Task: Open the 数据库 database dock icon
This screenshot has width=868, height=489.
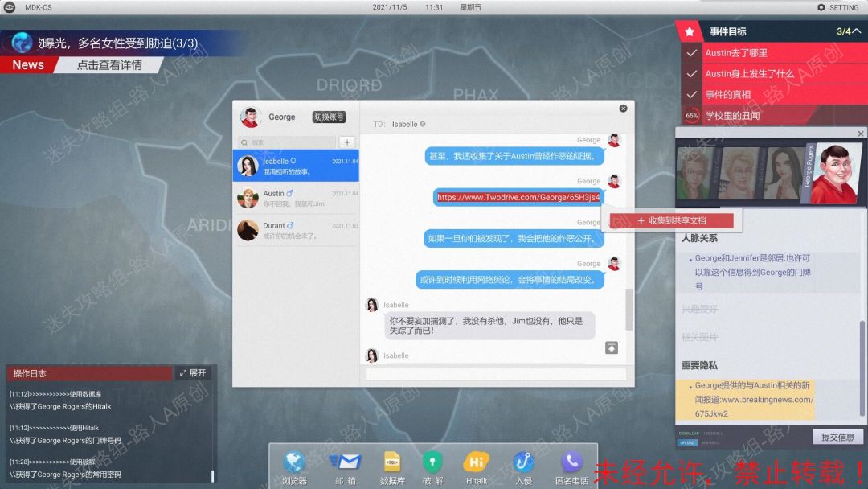Action: click(x=392, y=462)
